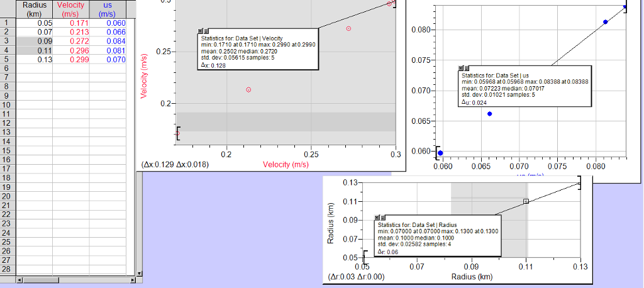Select Radius cell 0.05 in row 1
Viewport: 644px width, 288px height.
[35, 23]
